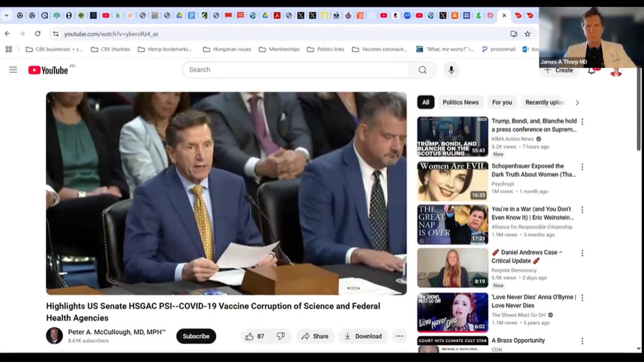Click Reignite Democracy channel name
The image size is (644, 362).
tap(514, 270)
